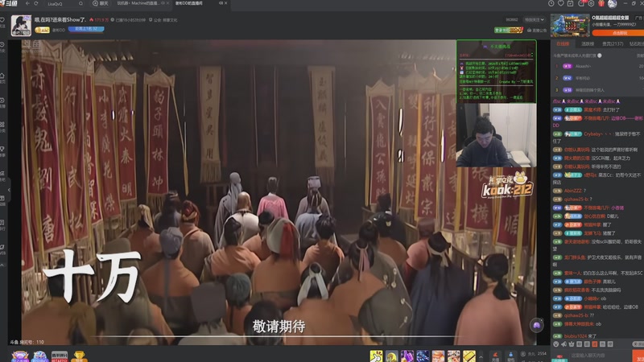Click the fans ranking blue badge under title
The height and width of the screenshot is (362, 644).
[86, 29]
